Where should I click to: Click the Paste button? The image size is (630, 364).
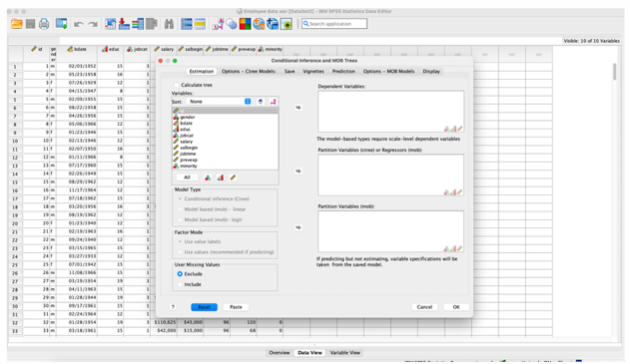pyautogui.click(x=236, y=307)
